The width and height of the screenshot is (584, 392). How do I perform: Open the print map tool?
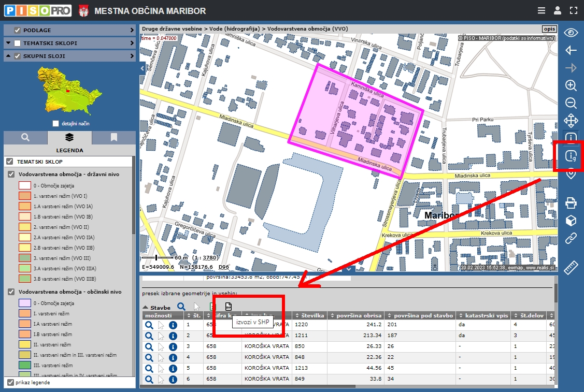point(571,202)
